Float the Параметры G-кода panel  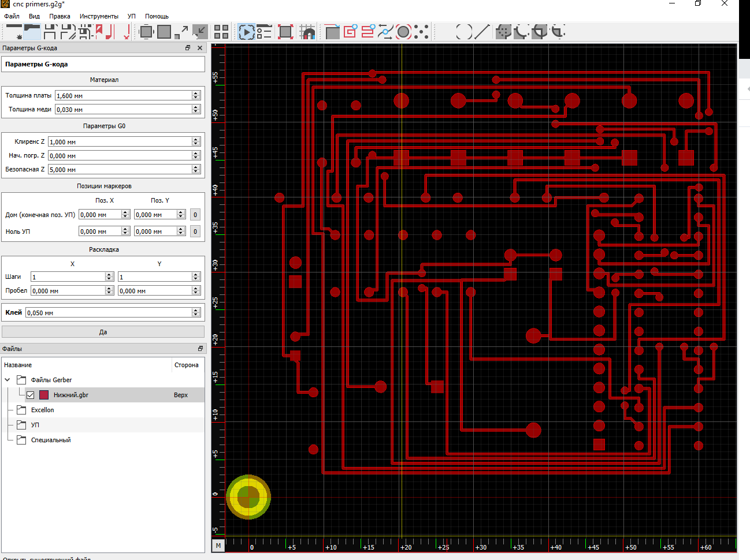point(188,48)
